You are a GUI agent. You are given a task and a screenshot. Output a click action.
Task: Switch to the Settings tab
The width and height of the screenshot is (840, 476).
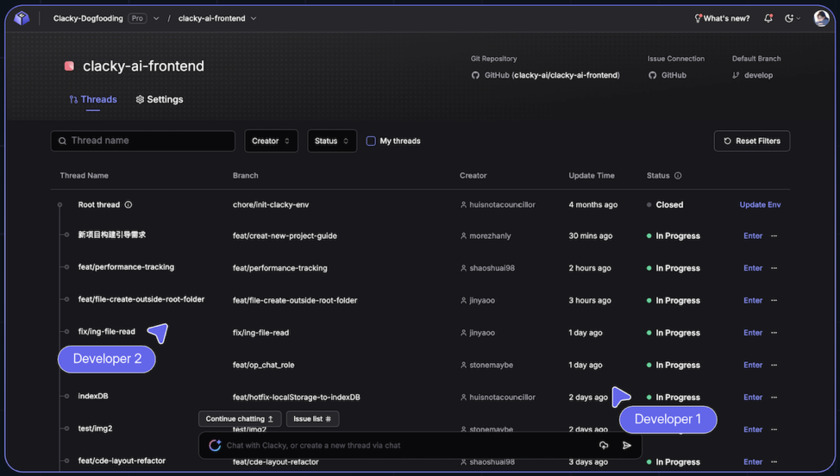point(159,100)
